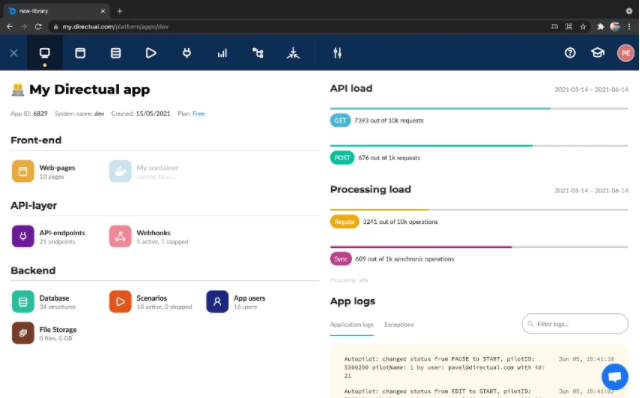Viewport: 640px width, 398px height.
Task: Reload the page with browser refresh
Action: 38,27
